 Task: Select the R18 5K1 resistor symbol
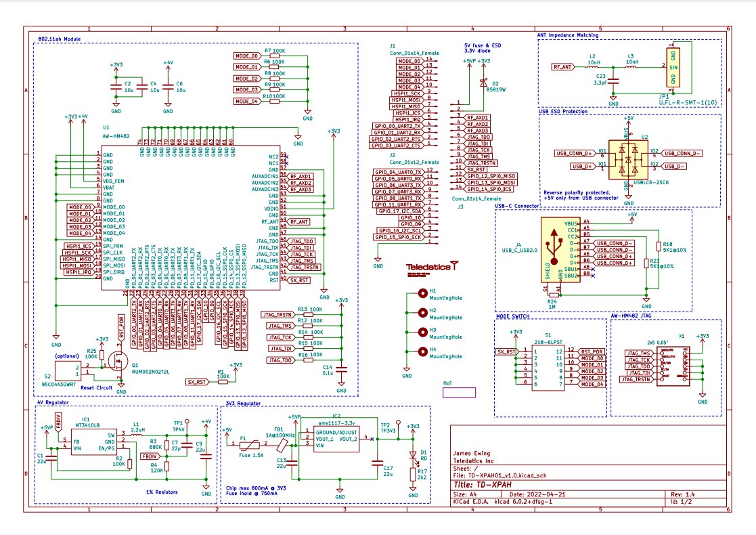659,247
